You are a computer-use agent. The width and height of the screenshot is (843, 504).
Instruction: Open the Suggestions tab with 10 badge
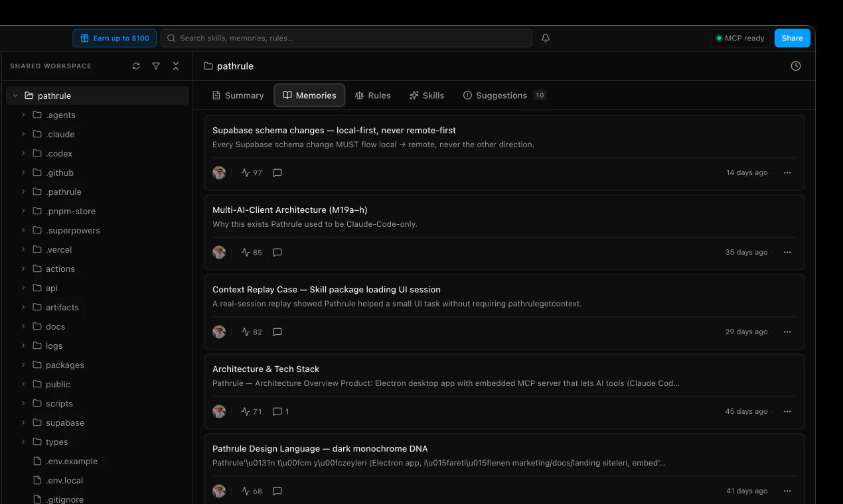point(504,95)
